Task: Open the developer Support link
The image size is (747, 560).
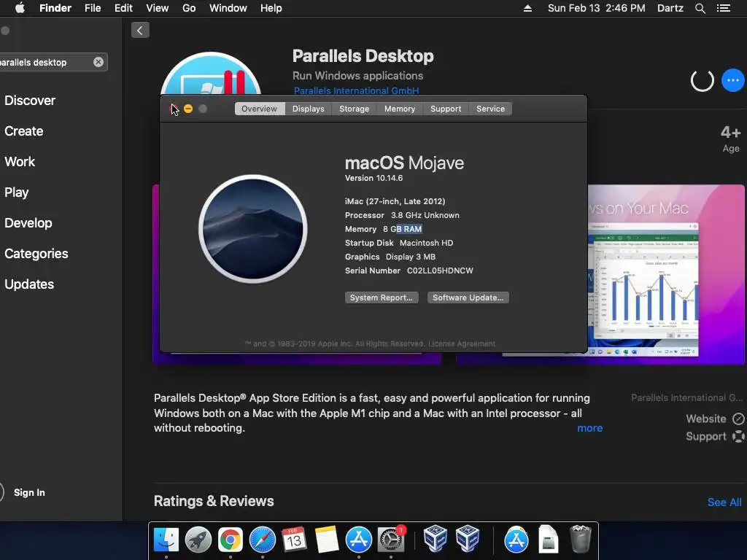Action: point(715,436)
